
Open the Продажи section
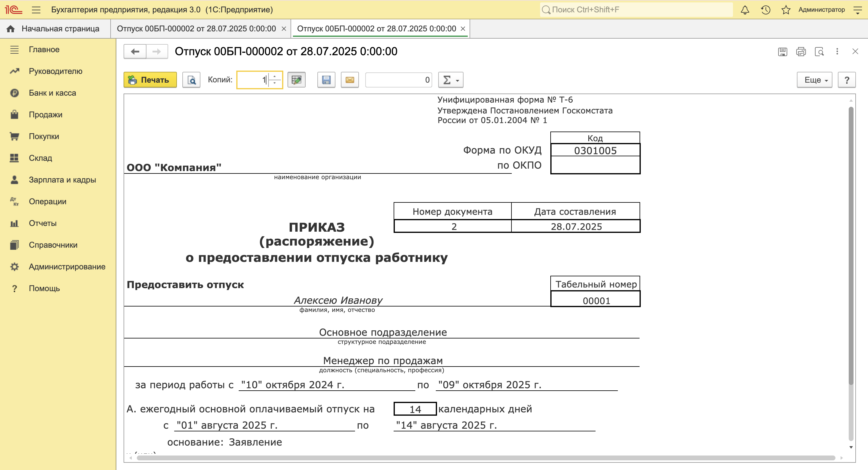coord(46,115)
